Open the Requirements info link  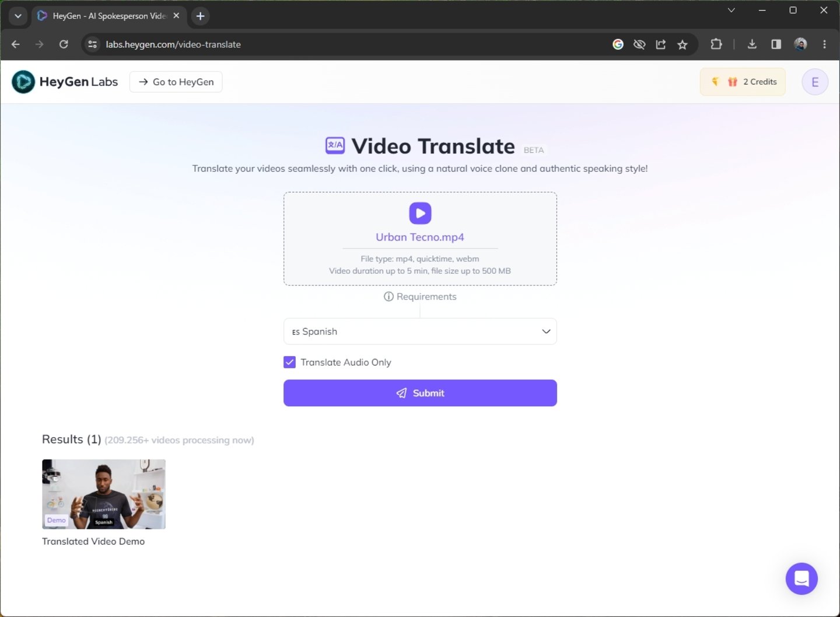(x=420, y=297)
